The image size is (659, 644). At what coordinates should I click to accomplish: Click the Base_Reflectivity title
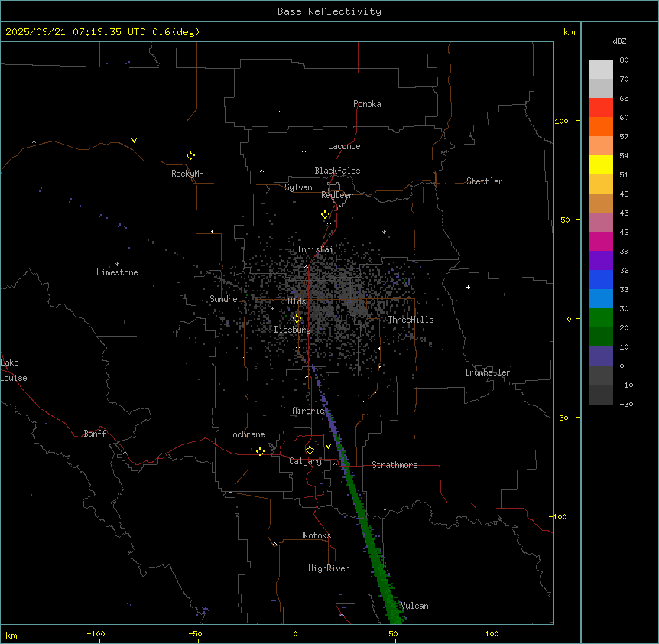[329, 11]
